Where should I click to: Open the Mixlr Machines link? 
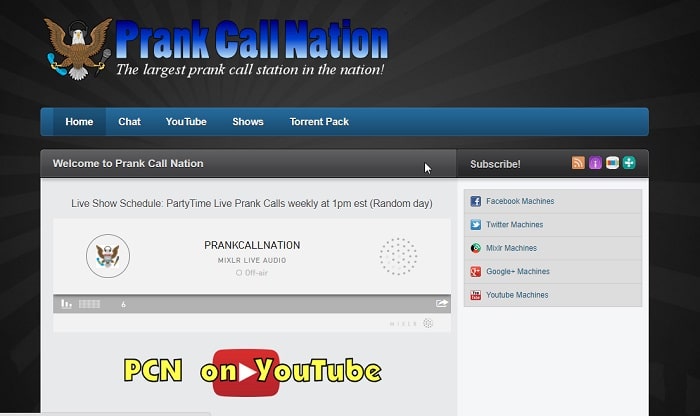pos(511,248)
